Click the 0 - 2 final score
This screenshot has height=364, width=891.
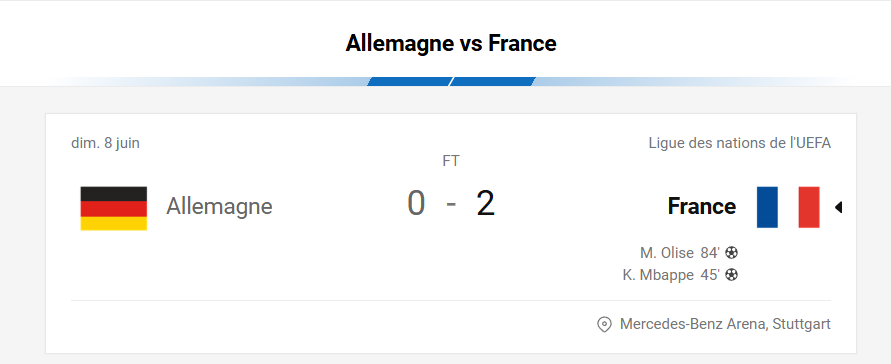451,204
